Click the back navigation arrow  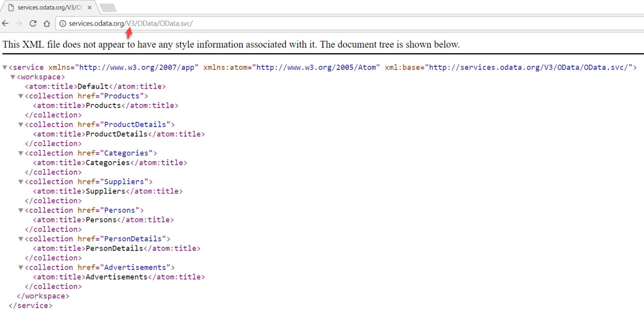click(x=5, y=23)
